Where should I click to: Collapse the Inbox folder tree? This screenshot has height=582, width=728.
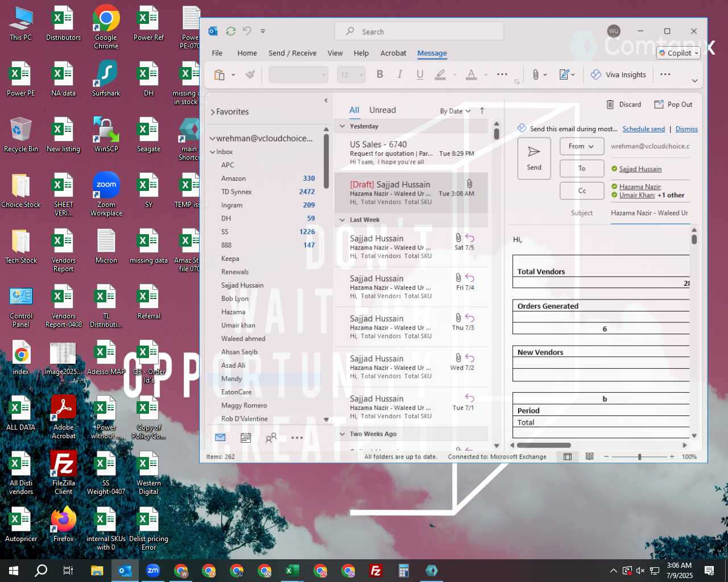click(x=213, y=152)
